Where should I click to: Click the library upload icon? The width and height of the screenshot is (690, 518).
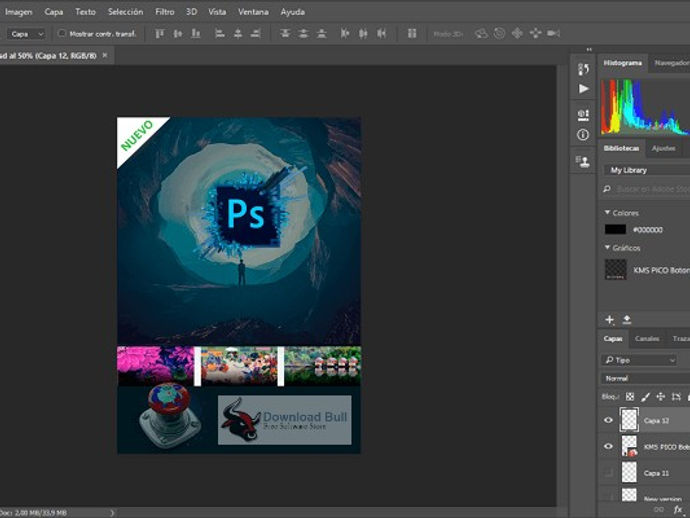(x=627, y=320)
